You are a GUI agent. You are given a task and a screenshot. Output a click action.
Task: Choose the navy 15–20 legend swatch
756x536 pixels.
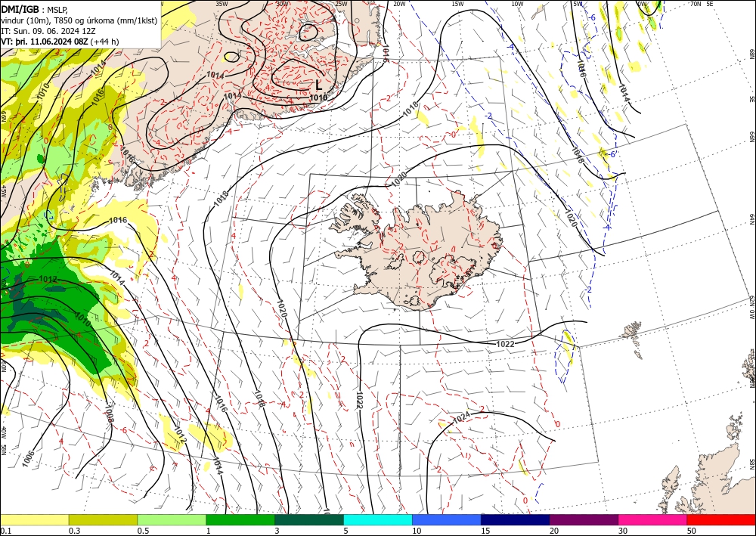pyautogui.click(x=516, y=519)
